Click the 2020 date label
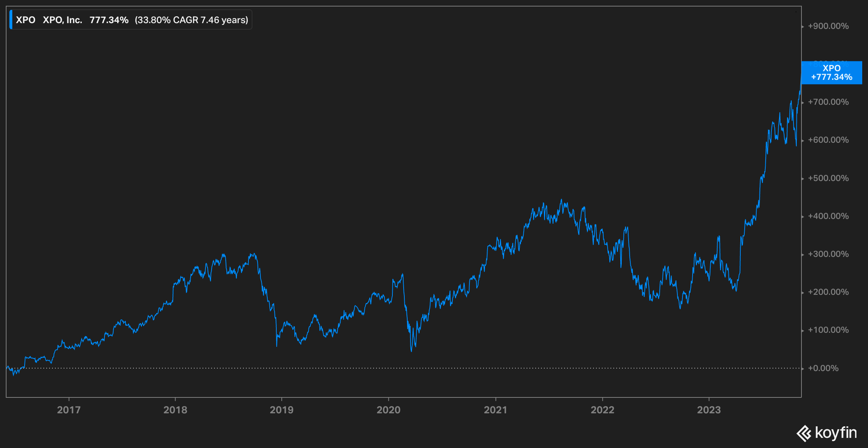Screen dimensions: 868x448 tap(388, 410)
